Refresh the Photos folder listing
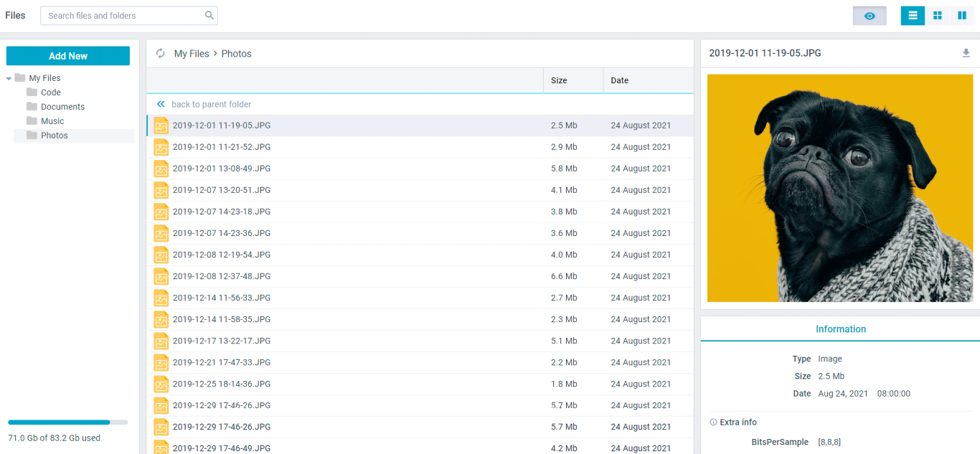Image resolution: width=980 pixels, height=454 pixels. coord(159,52)
